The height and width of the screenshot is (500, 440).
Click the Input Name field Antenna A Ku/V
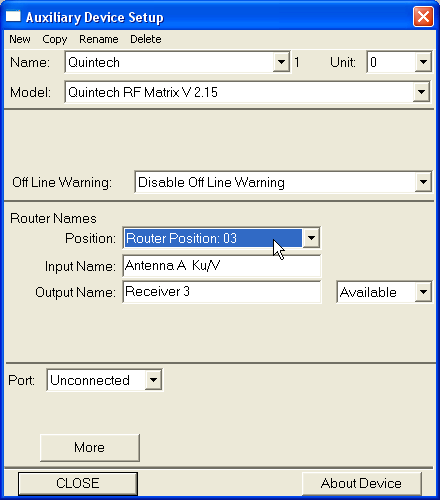click(222, 266)
